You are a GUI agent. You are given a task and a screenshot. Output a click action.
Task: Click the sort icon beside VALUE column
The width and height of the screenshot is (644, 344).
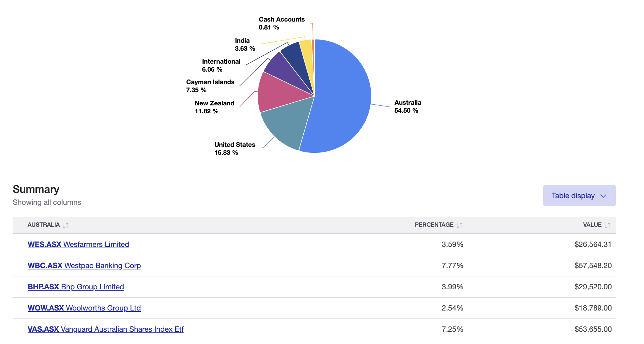607,225
